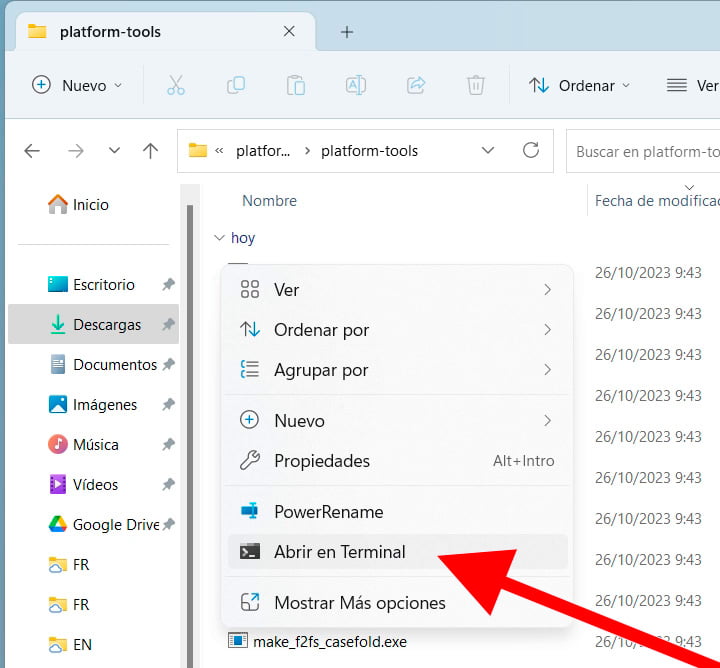Collapse the hoy group
Screen dimensions: 720x668
pyautogui.click(x=219, y=238)
